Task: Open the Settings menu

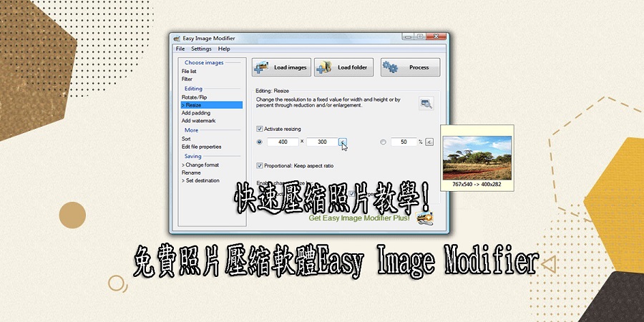Action: click(x=201, y=49)
